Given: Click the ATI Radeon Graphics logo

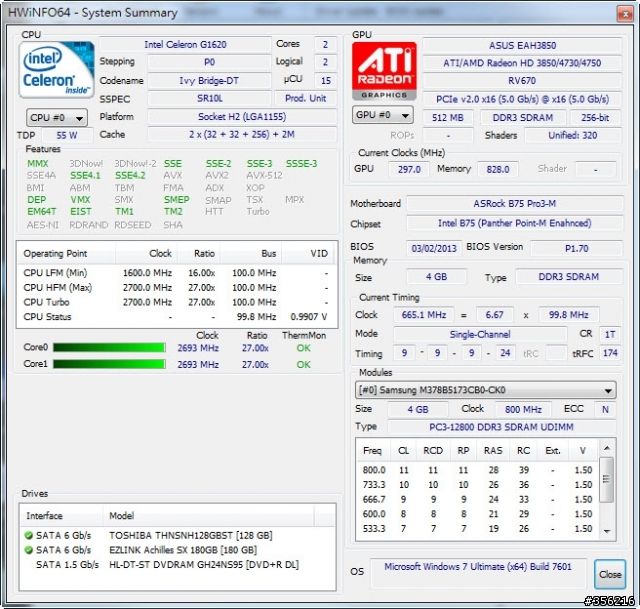Looking at the screenshot, I should (384, 71).
